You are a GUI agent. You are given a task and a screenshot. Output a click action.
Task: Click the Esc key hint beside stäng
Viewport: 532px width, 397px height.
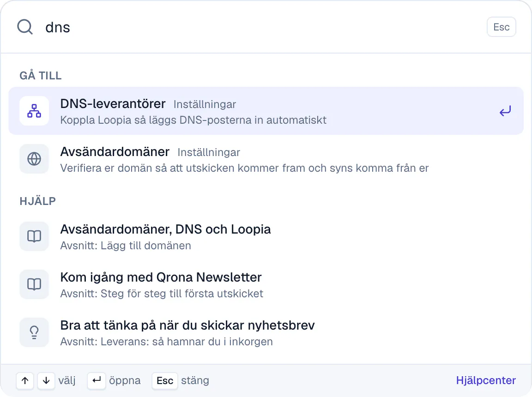pos(165,381)
